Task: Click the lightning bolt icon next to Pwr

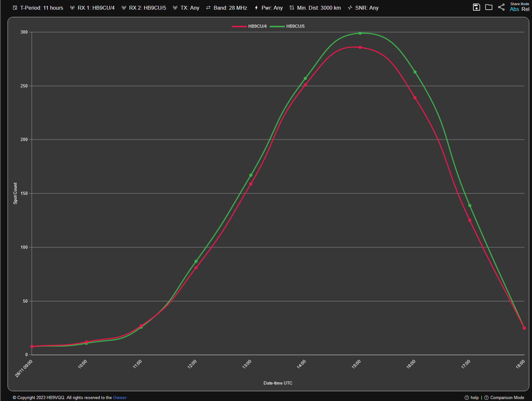Action: [x=256, y=7]
